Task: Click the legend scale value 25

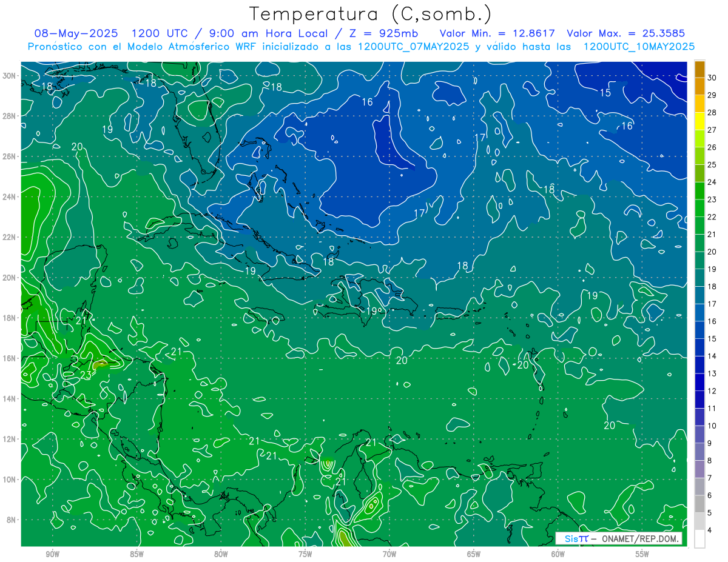Action: click(712, 164)
